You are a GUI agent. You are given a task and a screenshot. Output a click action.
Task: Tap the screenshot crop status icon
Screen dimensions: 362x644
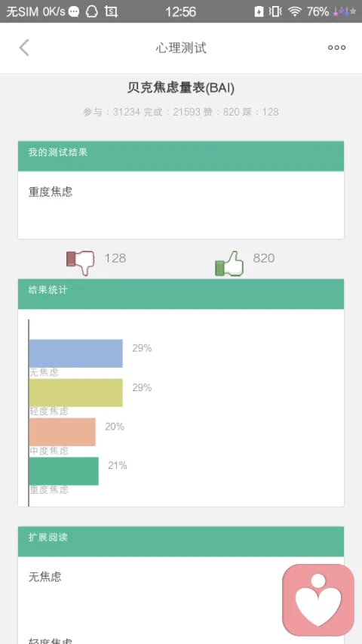pyautogui.click(x=111, y=11)
